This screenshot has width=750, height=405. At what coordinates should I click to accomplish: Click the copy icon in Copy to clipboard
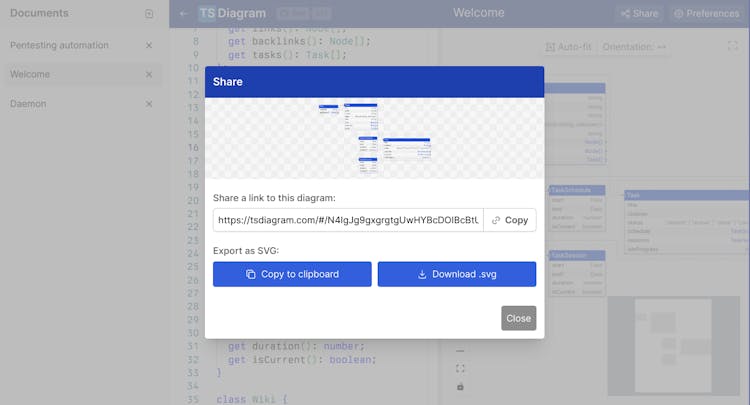click(251, 274)
